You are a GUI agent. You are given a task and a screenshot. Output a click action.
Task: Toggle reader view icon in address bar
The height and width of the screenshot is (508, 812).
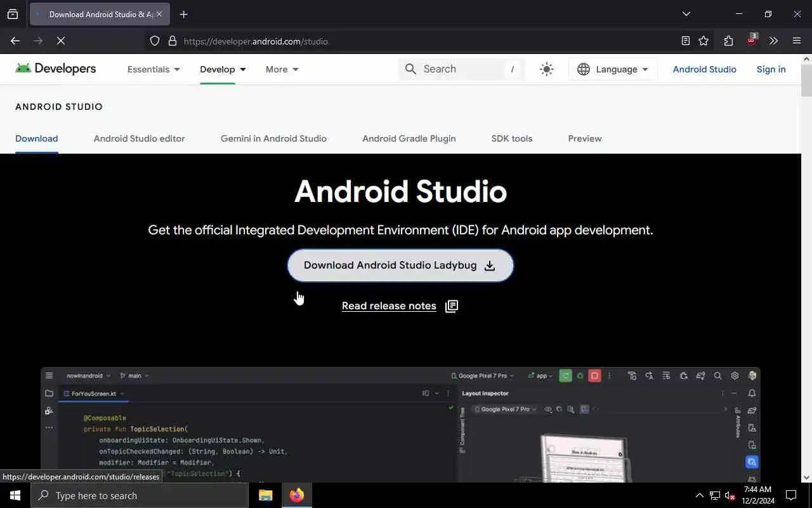tap(686, 41)
